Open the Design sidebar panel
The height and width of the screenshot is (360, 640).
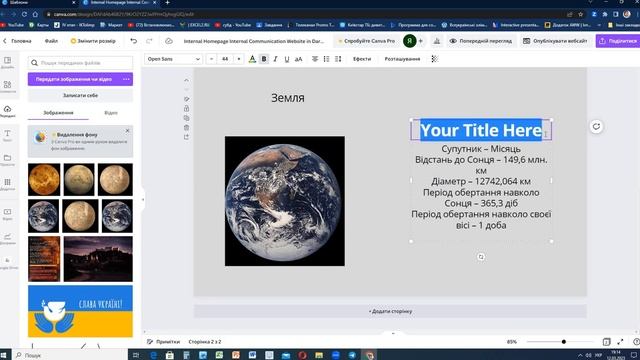[8, 63]
